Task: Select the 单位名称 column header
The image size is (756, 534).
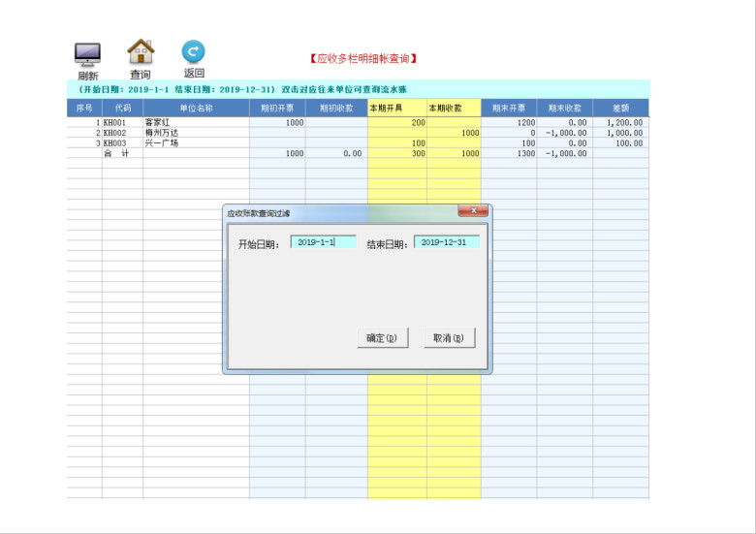Action: tap(196, 108)
